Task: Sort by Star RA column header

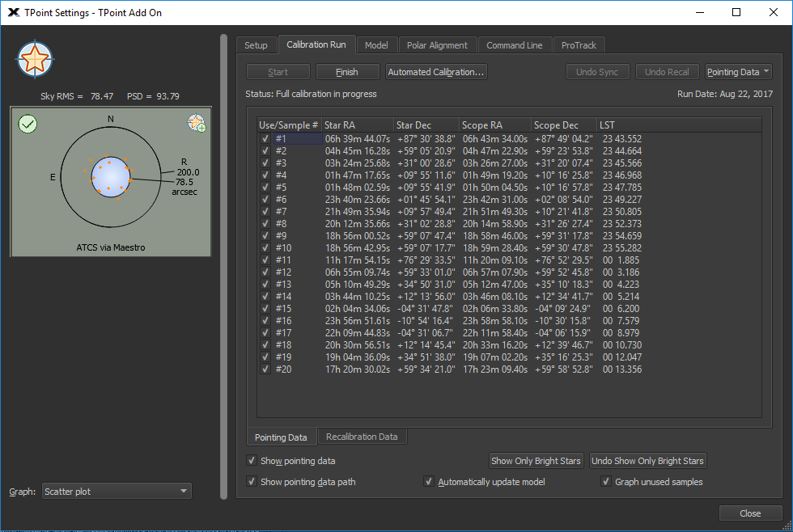Action: click(x=358, y=125)
